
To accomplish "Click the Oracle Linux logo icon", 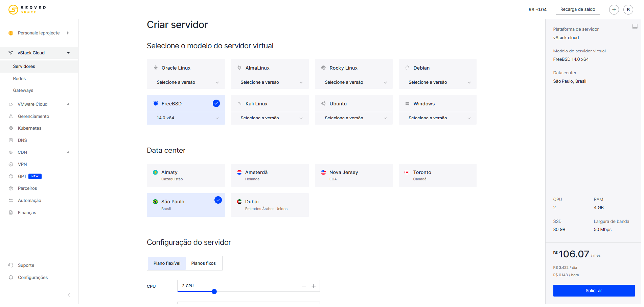I will (156, 68).
